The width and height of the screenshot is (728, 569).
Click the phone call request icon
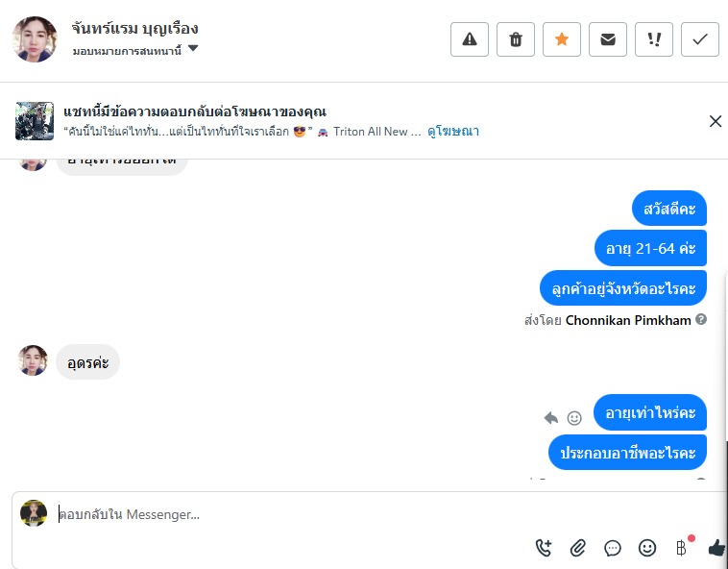tap(544, 548)
